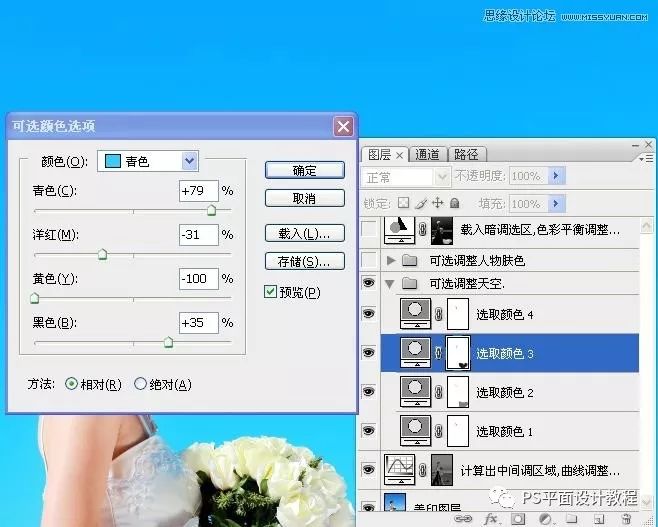This screenshot has width=658, height=527.
Task: Open the 填充 fill slider arrow
Action: (556, 204)
